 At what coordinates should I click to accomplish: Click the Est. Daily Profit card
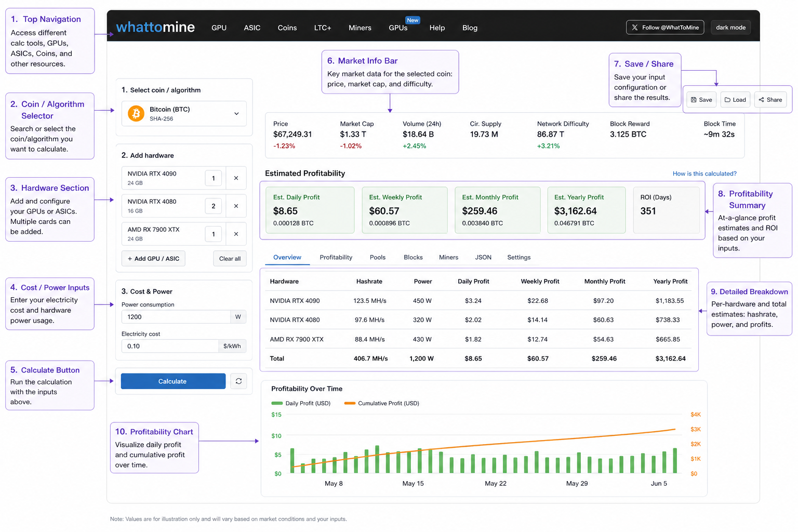[x=310, y=210]
